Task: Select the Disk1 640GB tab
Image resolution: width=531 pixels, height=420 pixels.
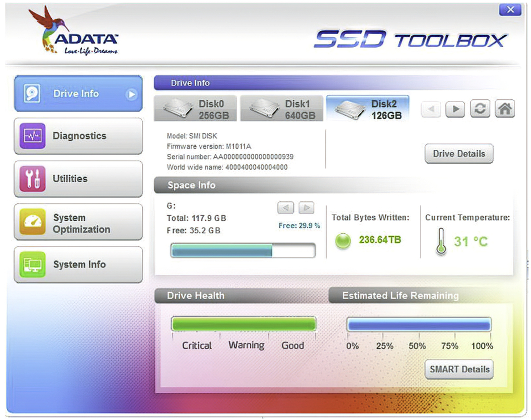Action: tap(282, 109)
